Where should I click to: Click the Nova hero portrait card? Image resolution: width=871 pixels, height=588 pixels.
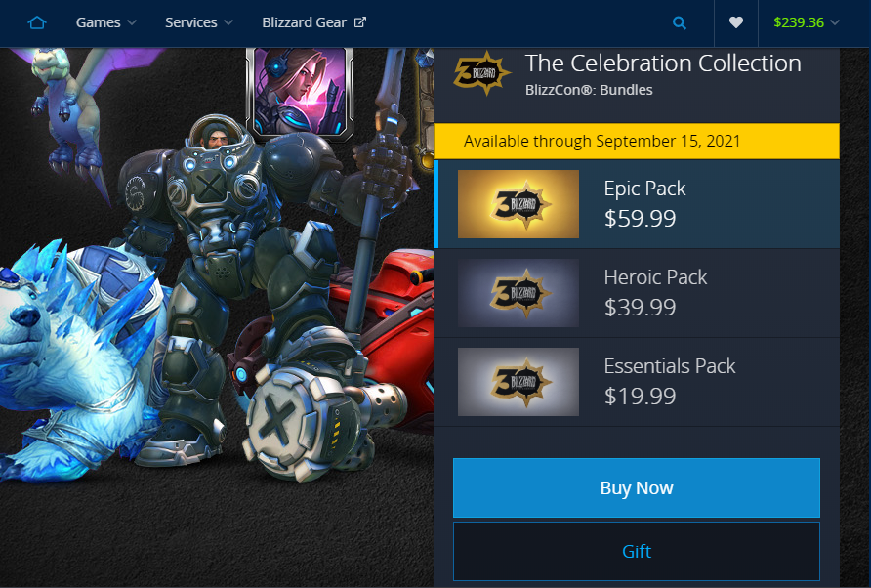pyautogui.click(x=300, y=92)
